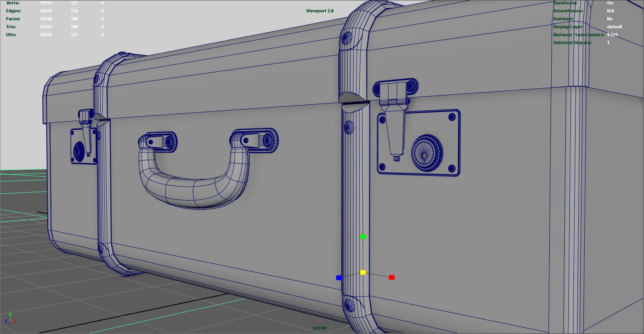The height and width of the screenshot is (334, 644).
Task: Click the "Display Layer:" HUD label
Action: [568, 27]
